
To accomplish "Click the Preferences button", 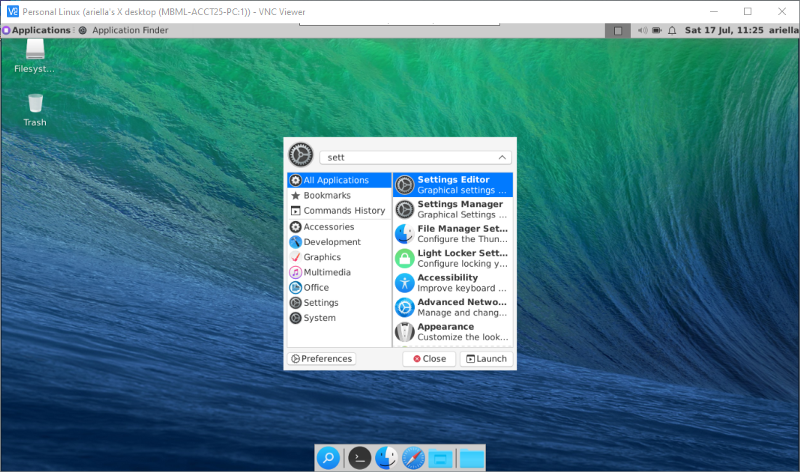I will (321, 359).
